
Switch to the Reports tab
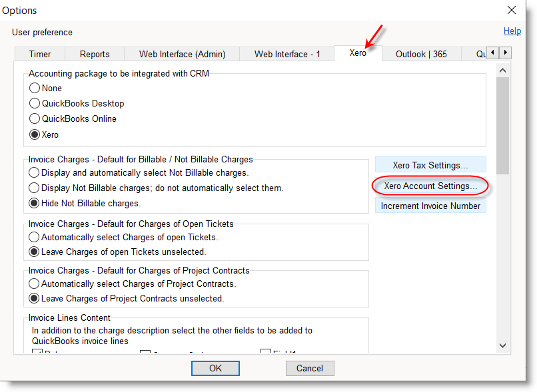click(94, 54)
